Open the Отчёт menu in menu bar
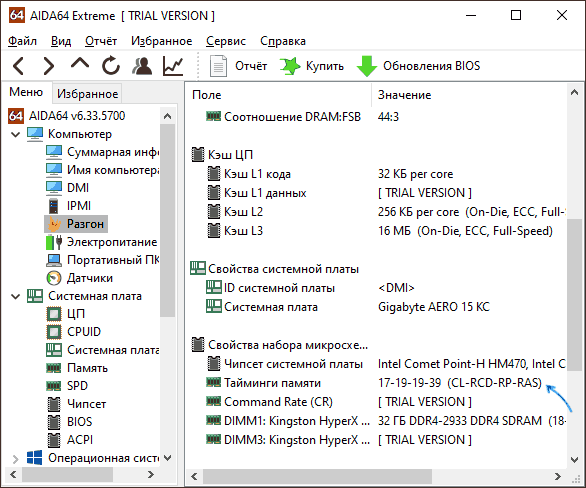The height and width of the screenshot is (488, 586). click(101, 41)
